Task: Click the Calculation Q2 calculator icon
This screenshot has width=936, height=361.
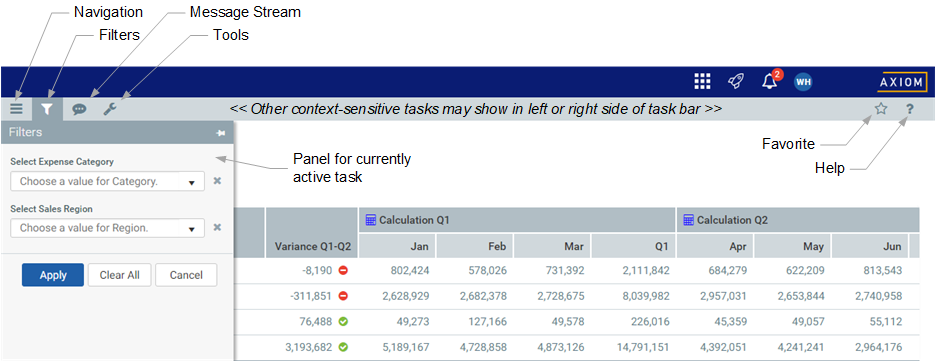Action: pyautogui.click(x=688, y=220)
